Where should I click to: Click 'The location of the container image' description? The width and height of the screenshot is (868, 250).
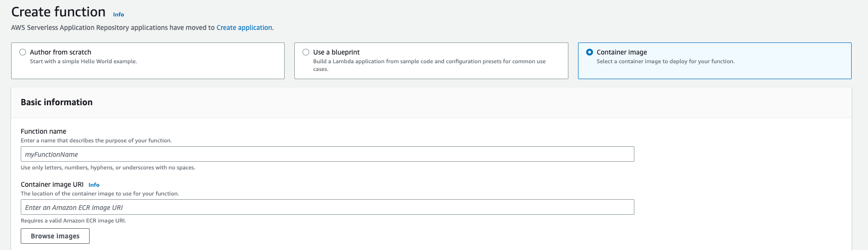(x=100, y=194)
